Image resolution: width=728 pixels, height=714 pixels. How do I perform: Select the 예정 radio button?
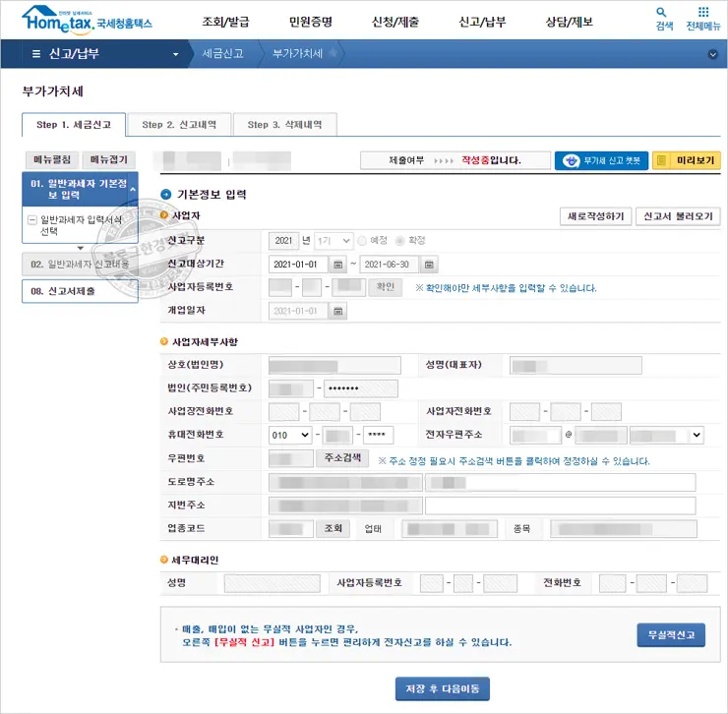(363, 241)
